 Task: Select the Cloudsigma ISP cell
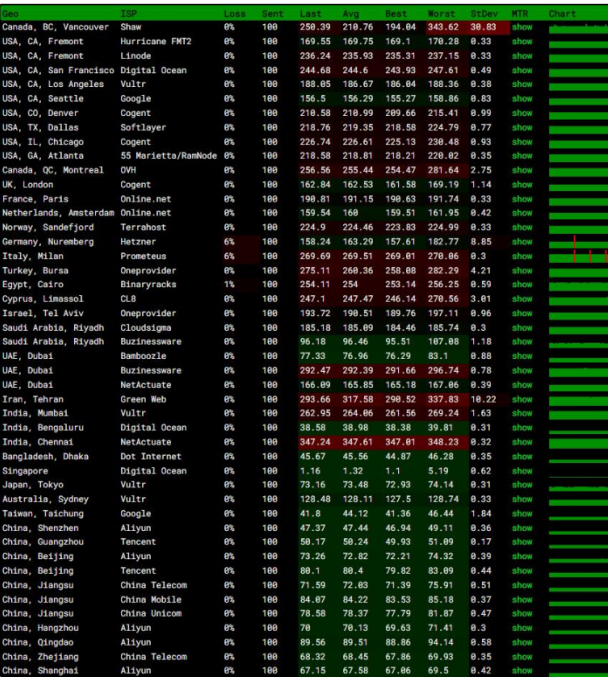pos(146,328)
